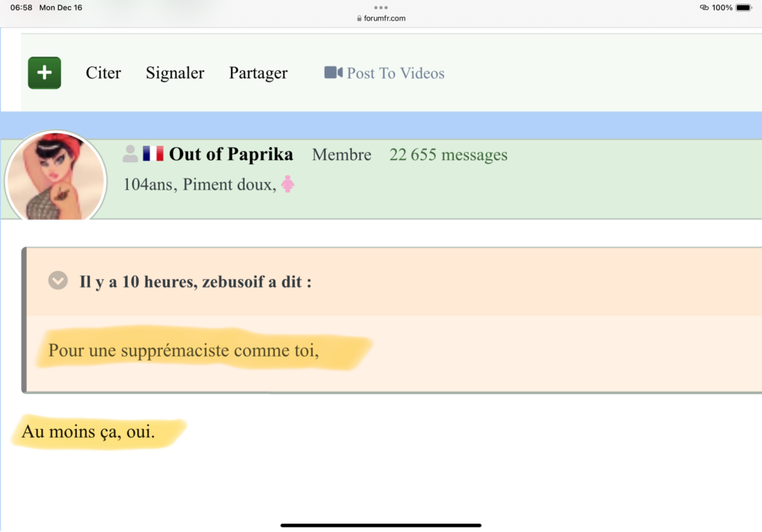Viewport: 762px width, 532px height.
Task: Click the video camera icon
Action: (333, 72)
